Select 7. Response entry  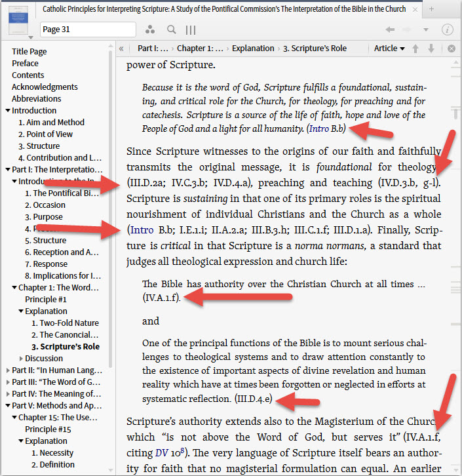(46, 264)
